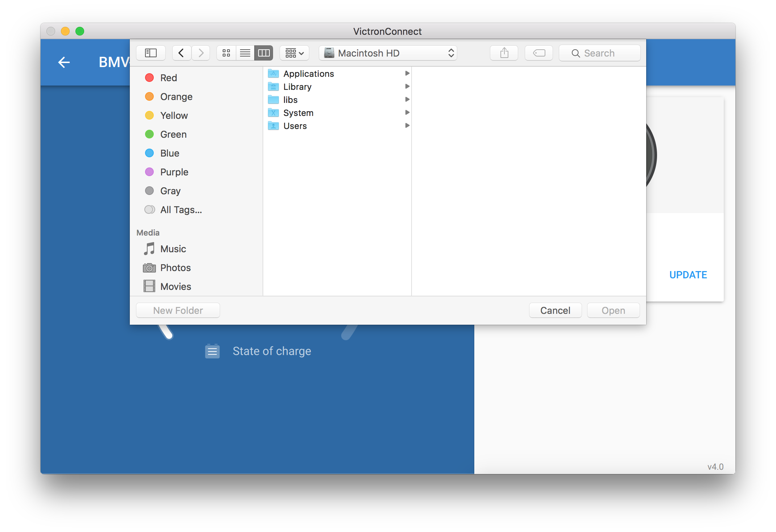Toggle the sidebar visibility button
Screen dimensions: 776x532
pos(150,53)
